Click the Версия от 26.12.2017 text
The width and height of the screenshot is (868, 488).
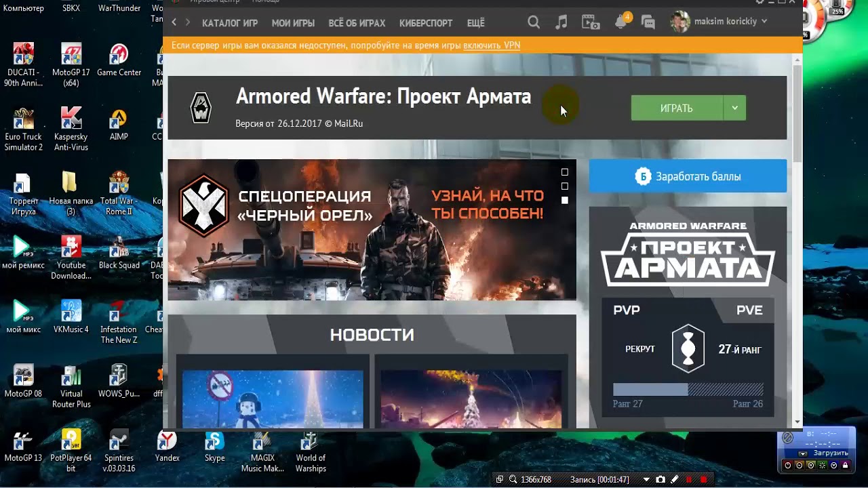pyautogui.click(x=299, y=123)
